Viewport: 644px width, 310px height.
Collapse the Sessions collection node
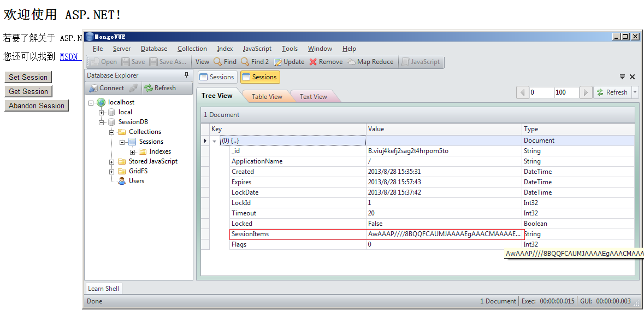point(122,142)
